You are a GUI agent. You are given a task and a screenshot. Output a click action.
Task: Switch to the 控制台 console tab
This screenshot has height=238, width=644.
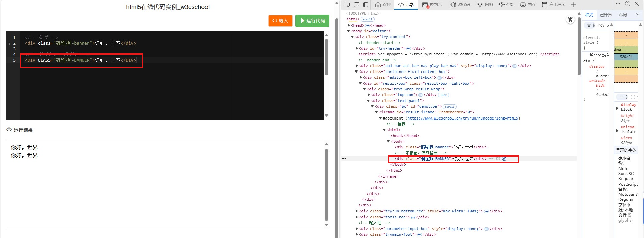pos(432,5)
